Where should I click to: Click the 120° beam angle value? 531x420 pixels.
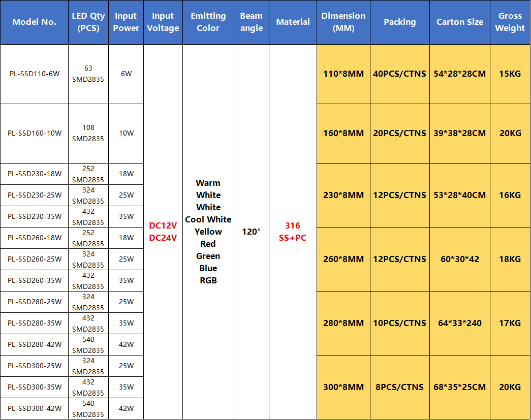251,232
